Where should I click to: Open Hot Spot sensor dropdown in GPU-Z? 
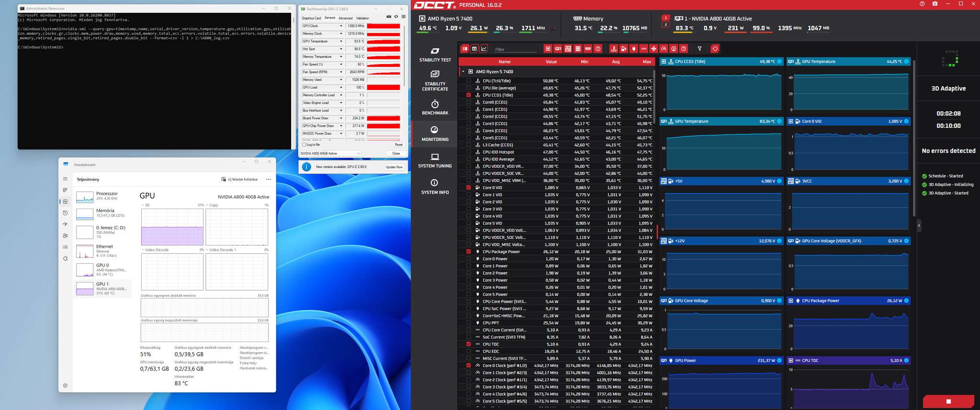click(x=341, y=49)
